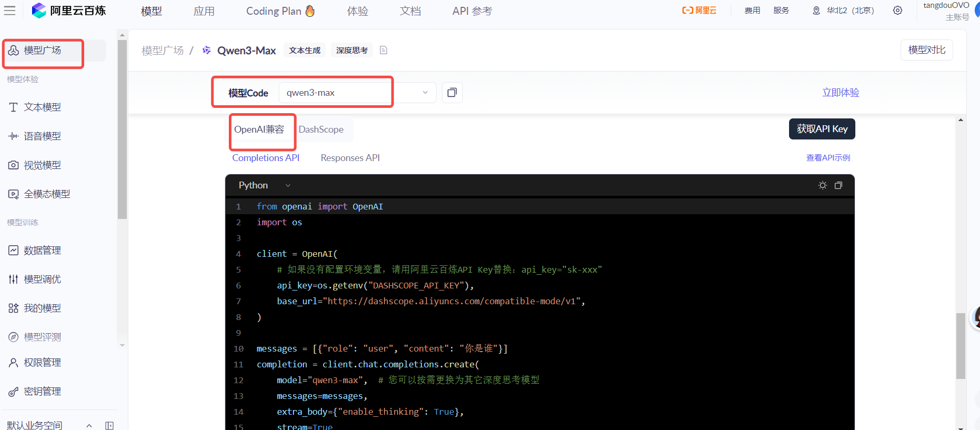The height and width of the screenshot is (430, 980).
Task: Switch to the DashScope tab
Action: coord(321,129)
